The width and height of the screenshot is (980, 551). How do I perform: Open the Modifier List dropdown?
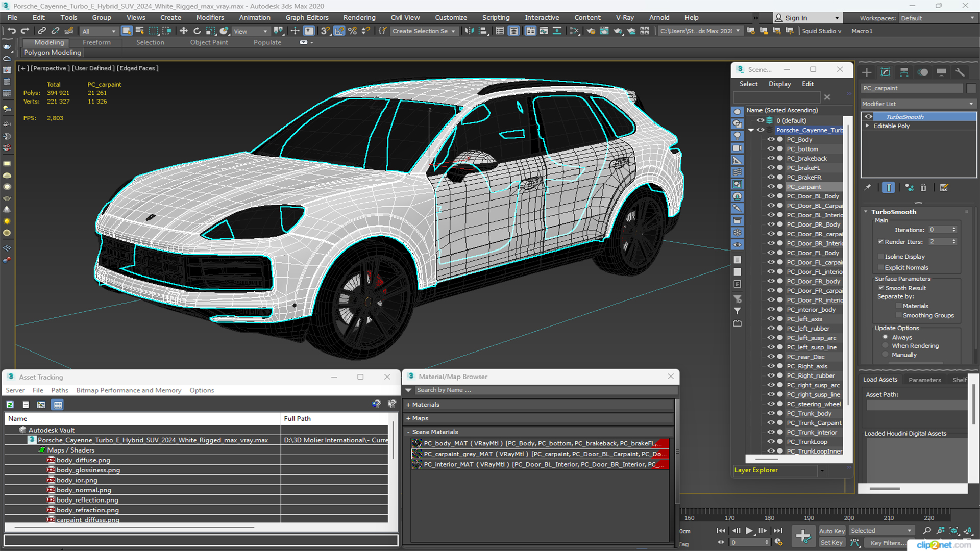coord(918,104)
